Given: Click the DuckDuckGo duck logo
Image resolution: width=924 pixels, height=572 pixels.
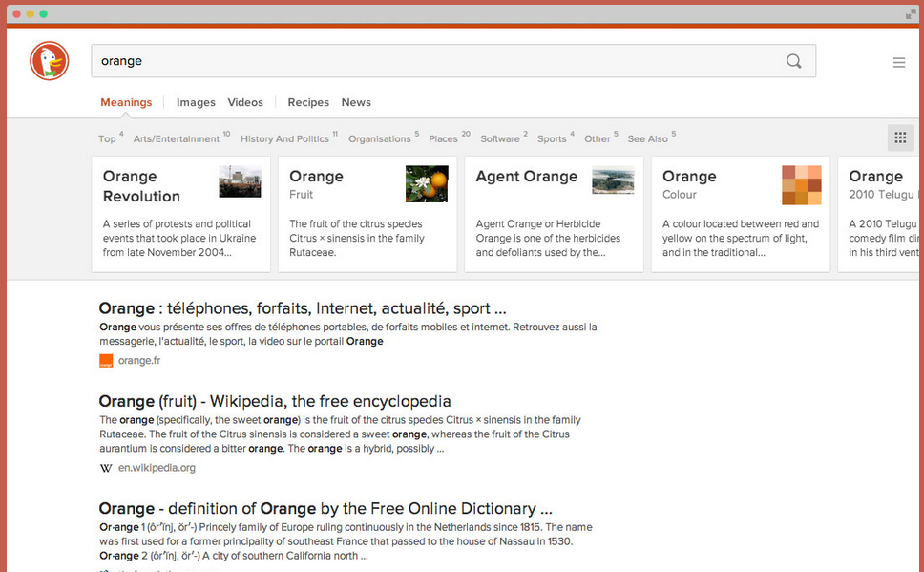Looking at the screenshot, I should click(50, 61).
